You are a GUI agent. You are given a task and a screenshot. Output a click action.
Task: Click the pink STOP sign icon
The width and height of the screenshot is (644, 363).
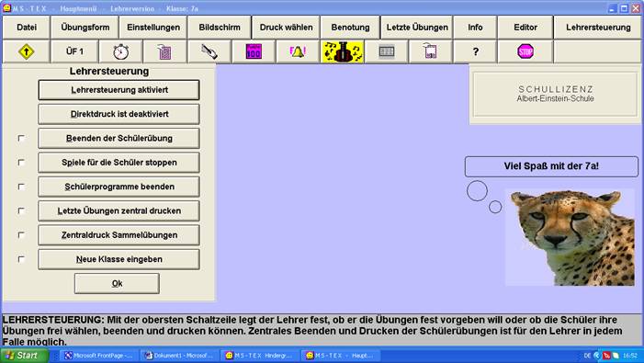pyautogui.click(x=525, y=51)
